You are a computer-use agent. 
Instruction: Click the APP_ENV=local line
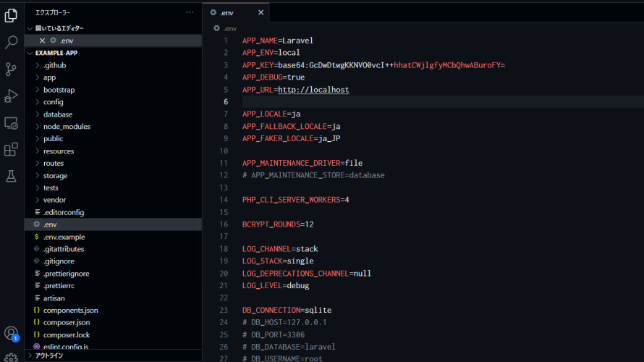[271, 53]
